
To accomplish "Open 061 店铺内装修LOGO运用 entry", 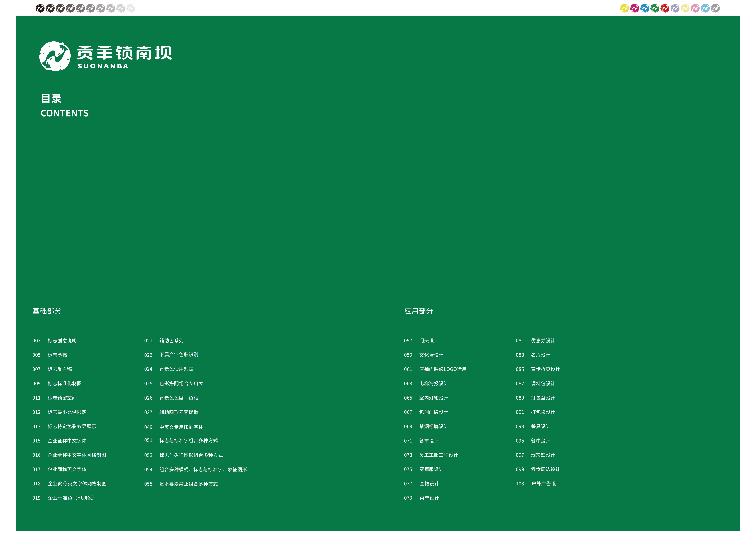I will [443, 369].
